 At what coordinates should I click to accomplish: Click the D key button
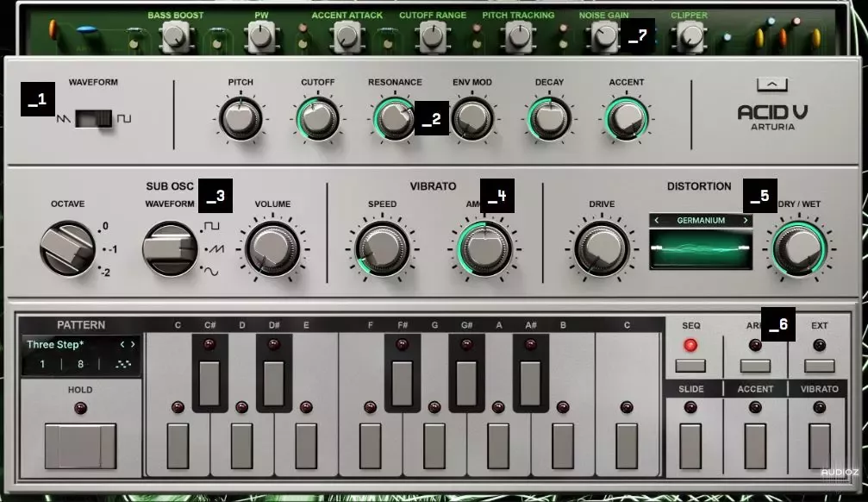242,446
